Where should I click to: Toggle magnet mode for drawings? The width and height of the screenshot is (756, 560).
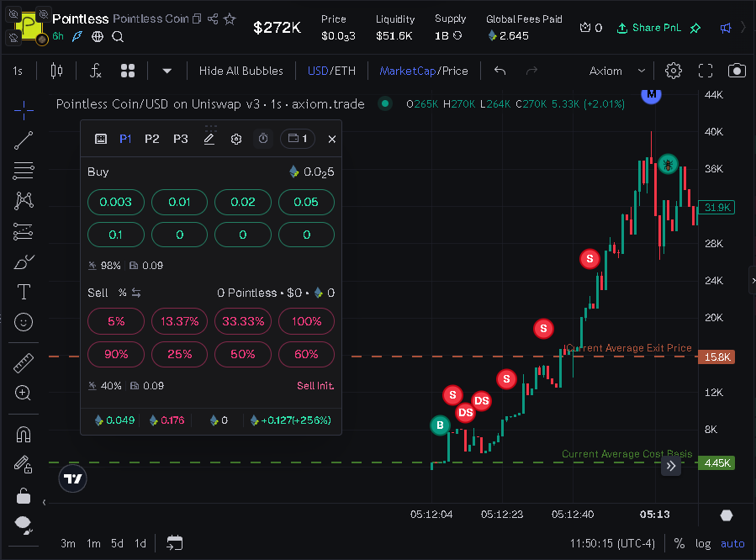point(24,435)
